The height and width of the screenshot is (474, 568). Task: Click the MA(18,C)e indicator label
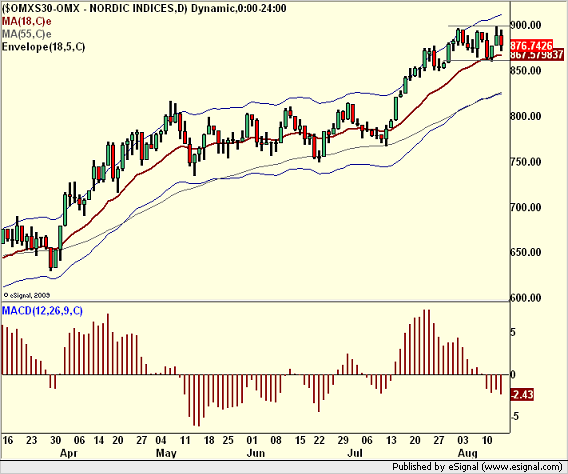(27, 21)
